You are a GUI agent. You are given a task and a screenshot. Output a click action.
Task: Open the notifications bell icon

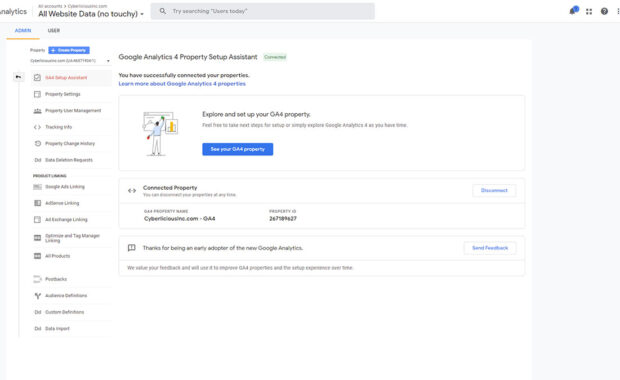[x=573, y=11]
